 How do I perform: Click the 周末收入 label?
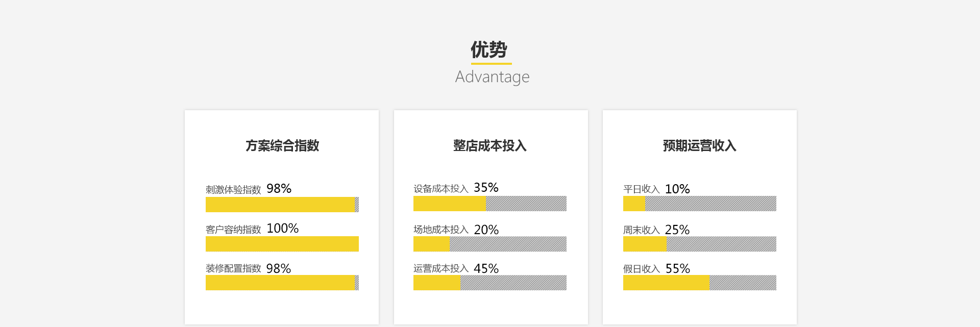pos(642,230)
